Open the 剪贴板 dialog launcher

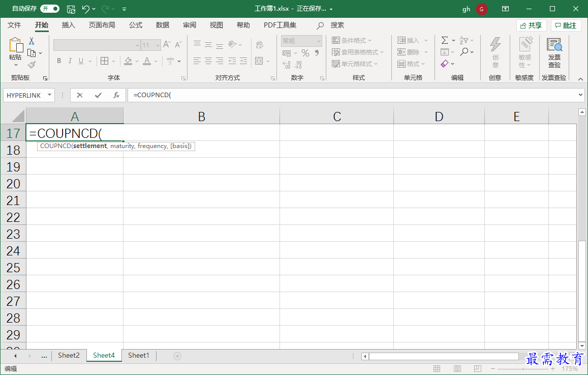click(45, 78)
